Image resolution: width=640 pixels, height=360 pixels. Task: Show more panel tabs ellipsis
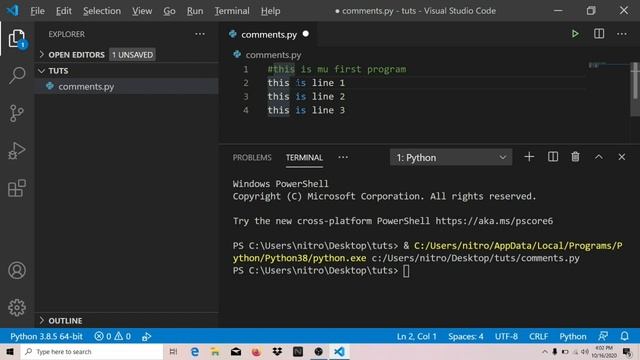point(343,157)
